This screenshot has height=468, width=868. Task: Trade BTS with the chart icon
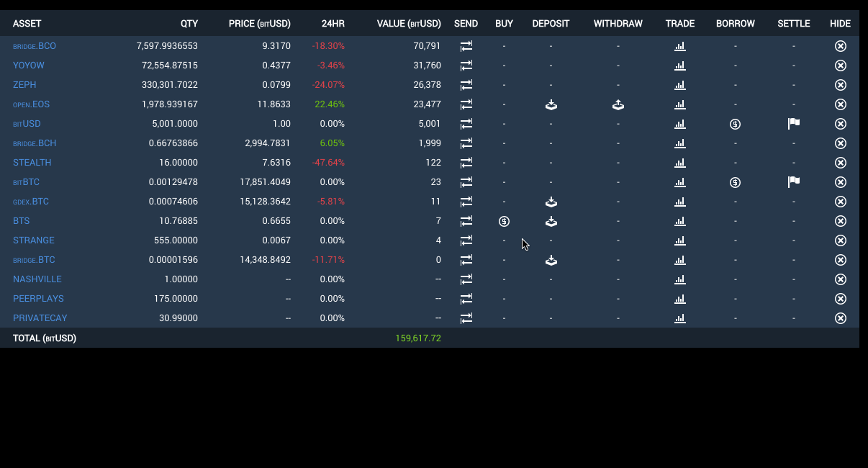coord(680,221)
